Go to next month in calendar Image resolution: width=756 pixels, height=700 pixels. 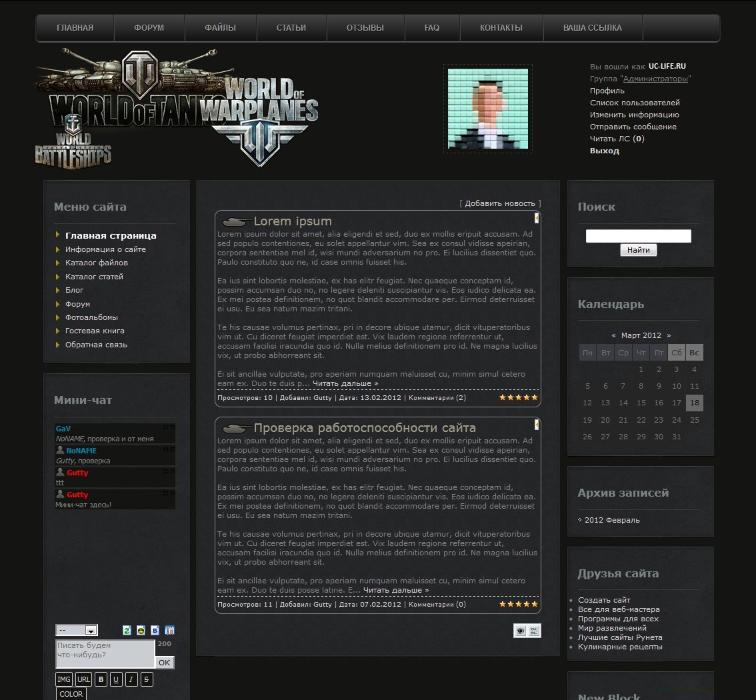click(x=669, y=335)
